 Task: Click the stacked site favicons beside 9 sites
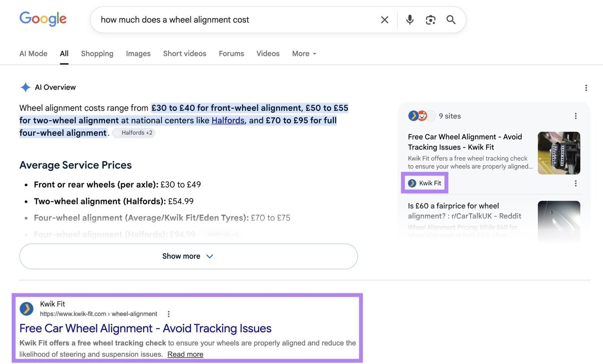(x=421, y=116)
